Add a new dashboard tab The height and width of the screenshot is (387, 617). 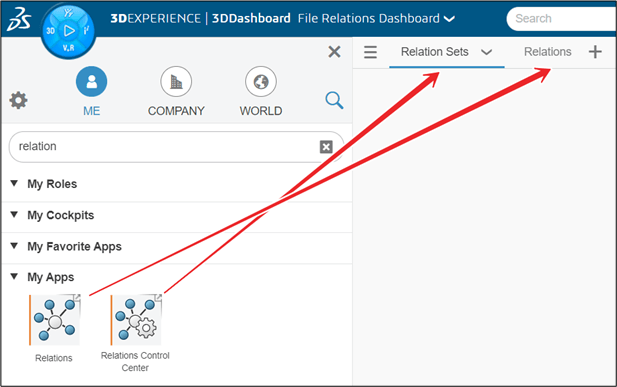pyautogui.click(x=595, y=52)
